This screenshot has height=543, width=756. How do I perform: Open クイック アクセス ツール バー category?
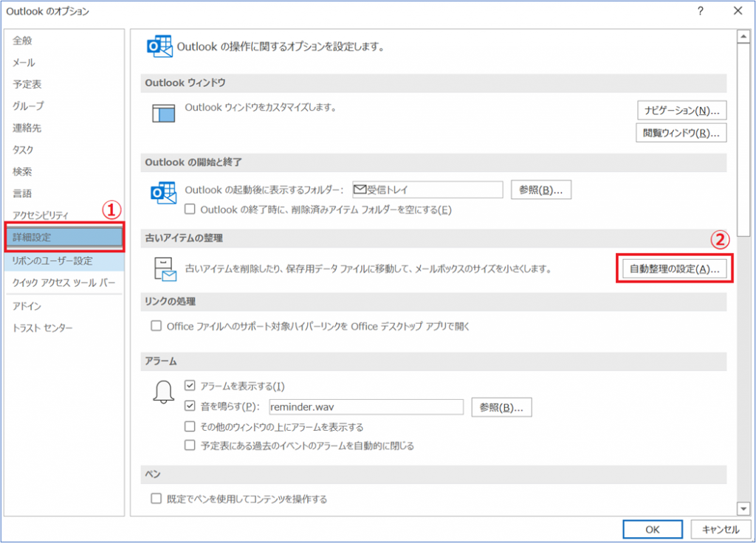[63, 283]
